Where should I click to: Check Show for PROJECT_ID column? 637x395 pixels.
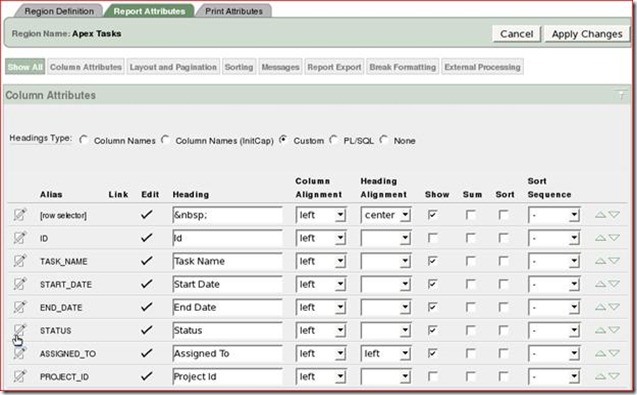click(x=433, y=376)
